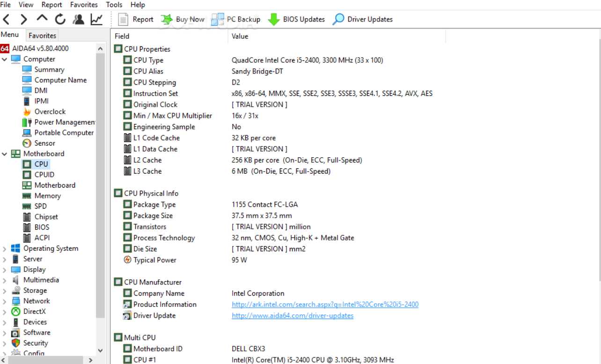
Task: Expand the Storage node
Action: (4, 291)
